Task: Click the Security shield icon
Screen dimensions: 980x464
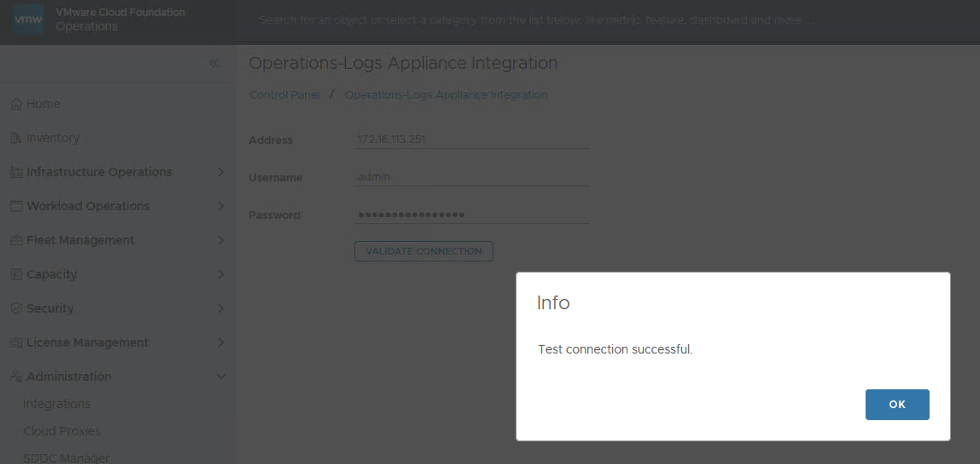Action: 16,308
